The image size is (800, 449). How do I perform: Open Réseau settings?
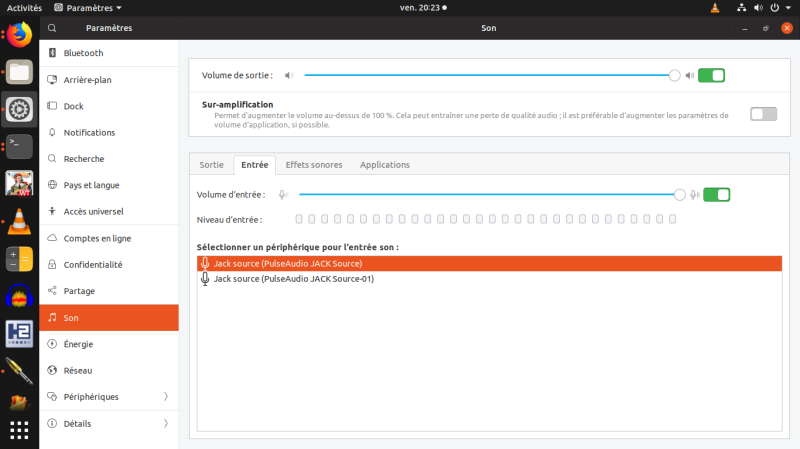109,370
